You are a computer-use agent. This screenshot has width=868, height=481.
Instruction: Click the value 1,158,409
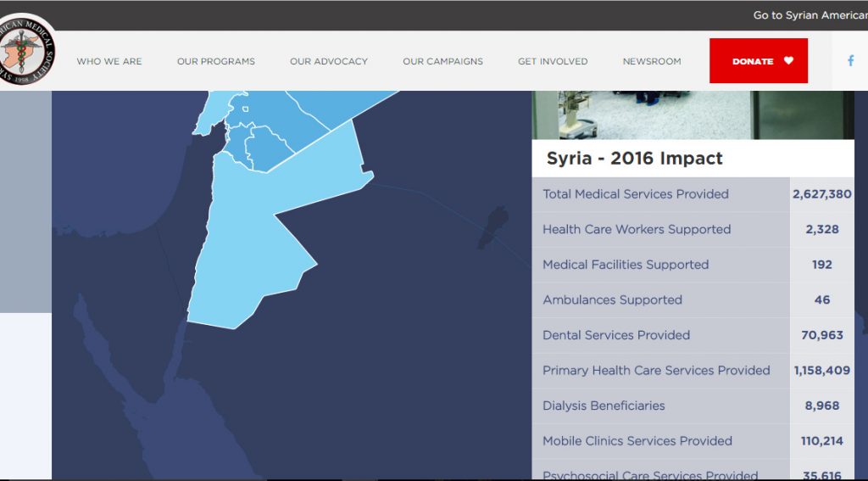(822, 371)
